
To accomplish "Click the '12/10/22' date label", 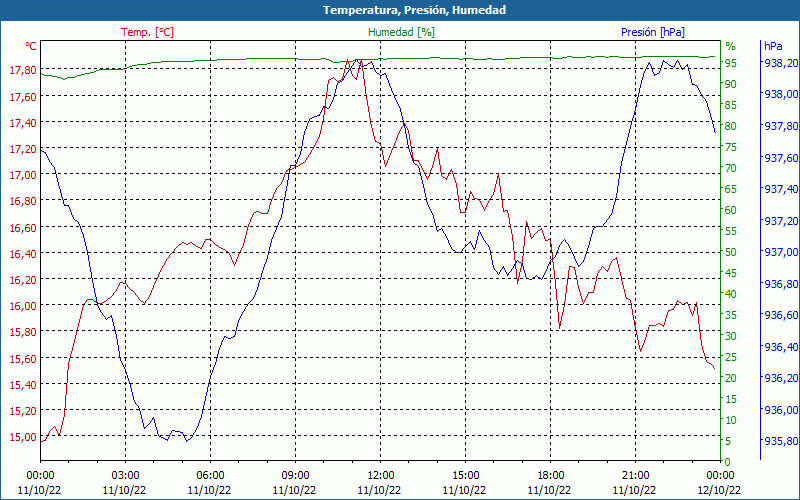I will tap(719, 490).
